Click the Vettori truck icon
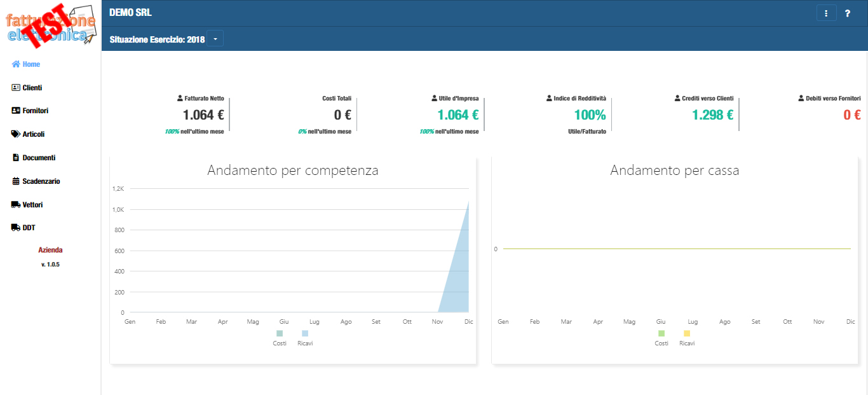868x395 pixels. coord(16,205)
